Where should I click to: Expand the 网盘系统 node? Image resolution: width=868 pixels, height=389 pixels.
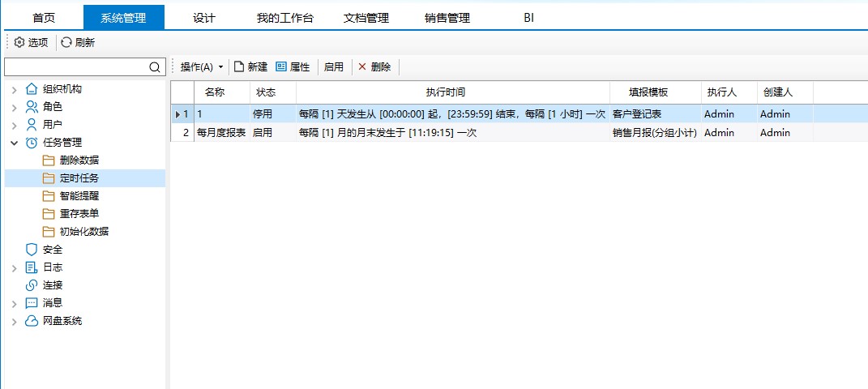14,321
